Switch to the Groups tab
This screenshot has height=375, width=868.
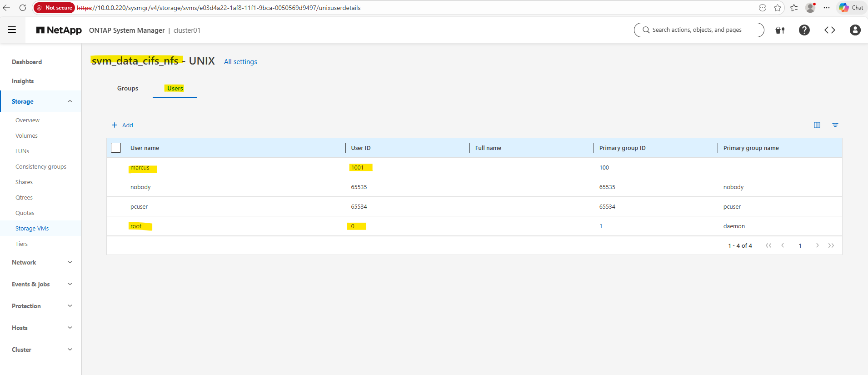[127, 88]
